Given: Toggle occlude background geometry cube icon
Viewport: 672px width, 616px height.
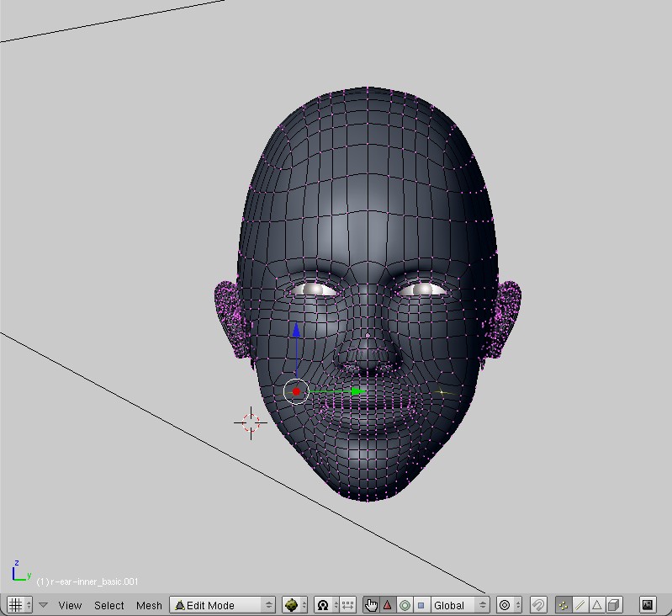Looking at the screenshot, I should (614, 605).
